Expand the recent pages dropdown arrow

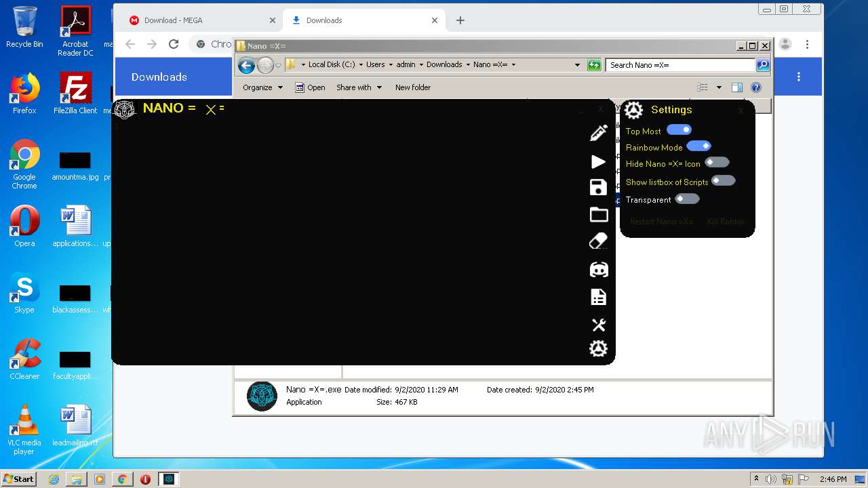tap(278, 66)
